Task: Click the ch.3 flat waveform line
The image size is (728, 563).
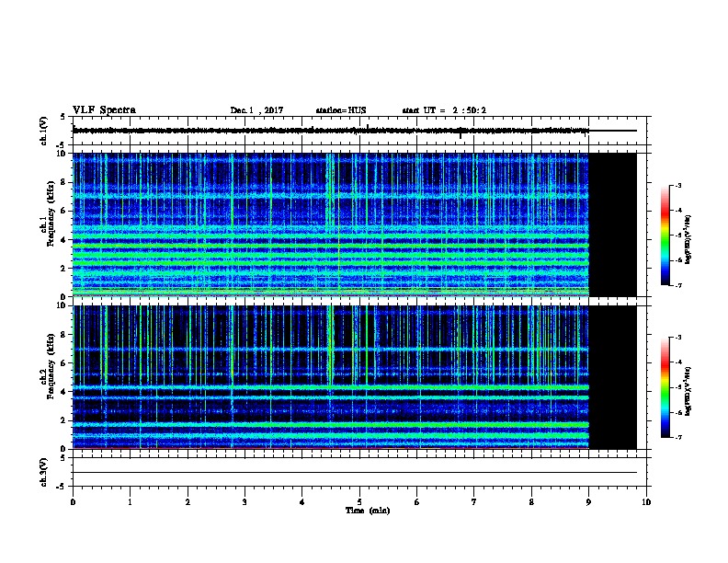Action: 355,473
